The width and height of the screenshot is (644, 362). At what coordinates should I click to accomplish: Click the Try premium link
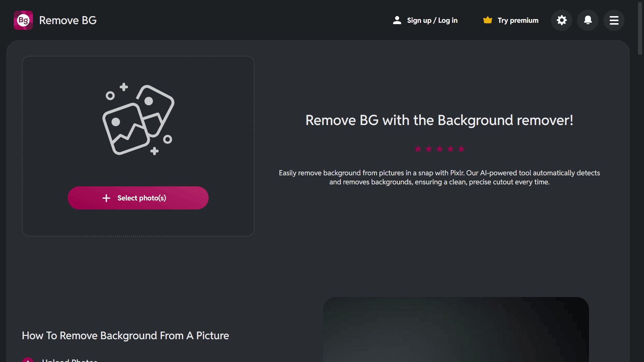point(518,20)
